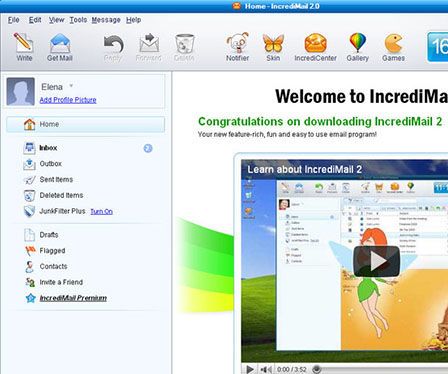Select the Home folder
448x374 pixels.
pyautogui.click(x=85, y=124)
